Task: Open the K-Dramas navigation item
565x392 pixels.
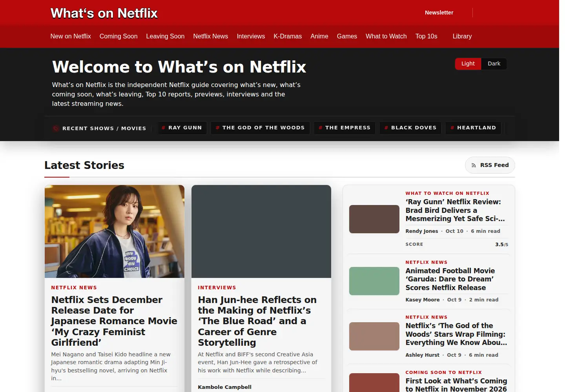Action: [x=288, y=36]
